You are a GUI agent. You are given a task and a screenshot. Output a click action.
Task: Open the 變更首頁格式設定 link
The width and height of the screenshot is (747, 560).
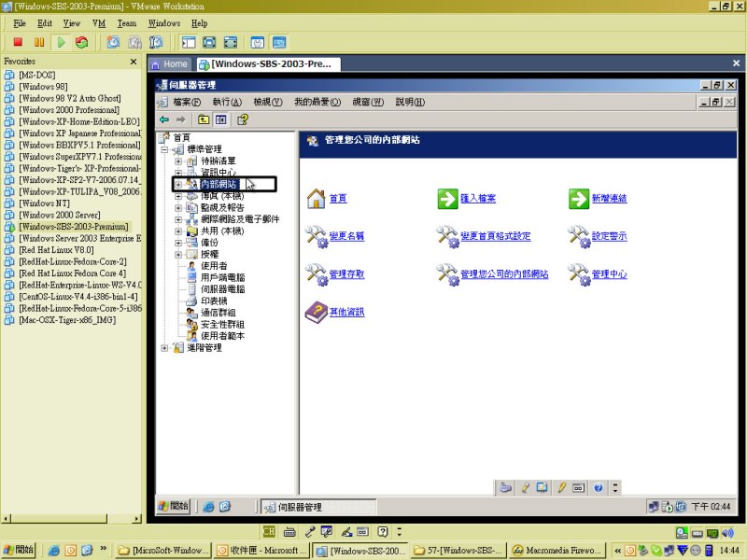496,236
